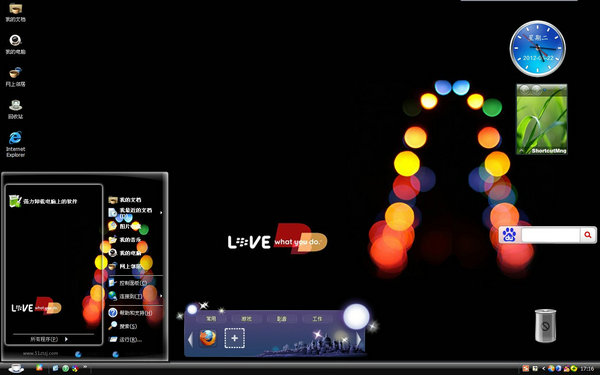Open the trash can widget
This screenshot has height=375, width=600.
[545, 325]
